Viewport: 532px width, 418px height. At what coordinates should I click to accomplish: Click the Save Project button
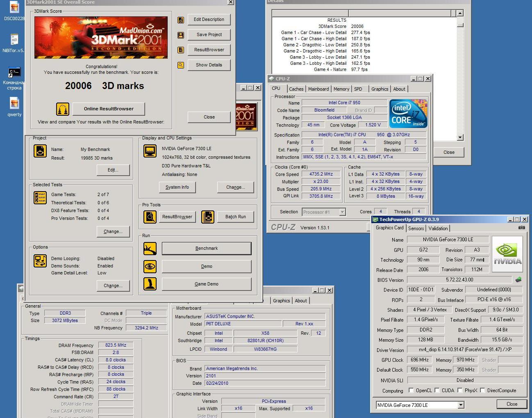[209, 35]
